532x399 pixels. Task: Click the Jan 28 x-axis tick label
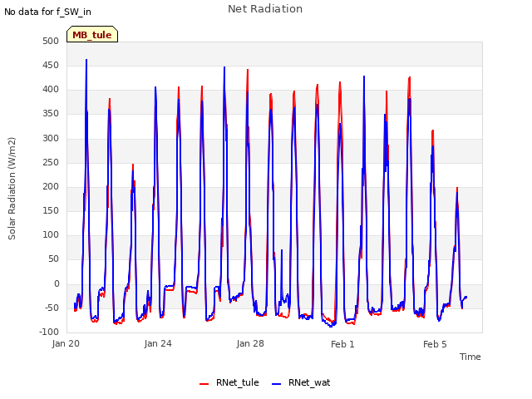click(x=250, y=343)
